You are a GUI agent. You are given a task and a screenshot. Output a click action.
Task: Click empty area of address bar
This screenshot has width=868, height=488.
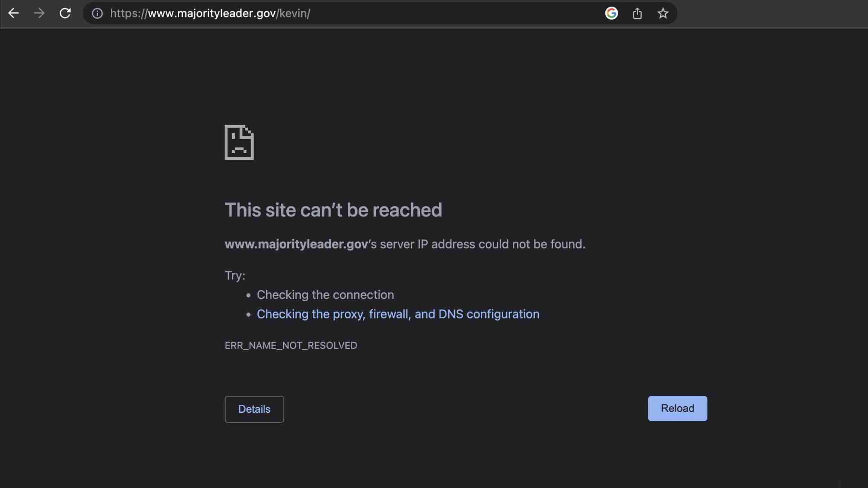click(x=452, y=13)
